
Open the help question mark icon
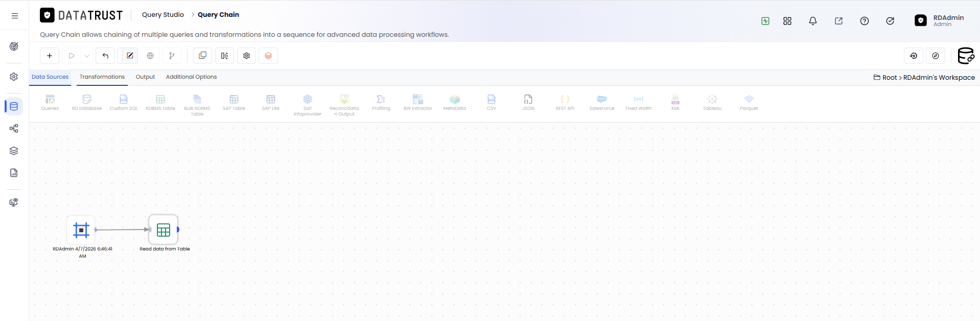(865, 21)
